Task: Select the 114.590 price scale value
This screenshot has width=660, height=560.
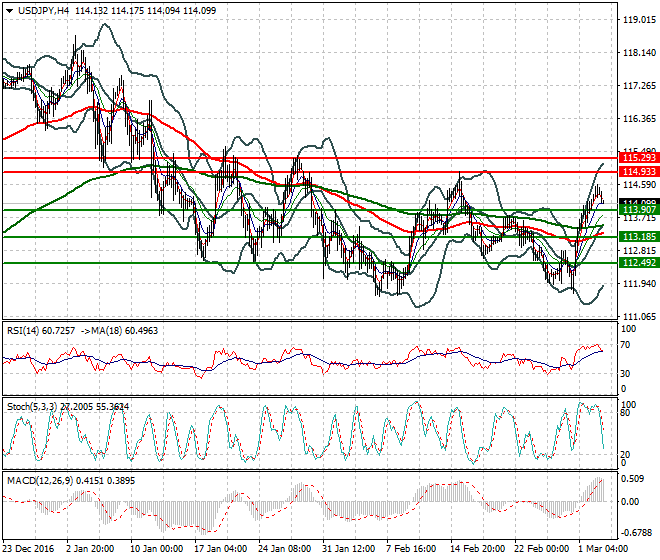Action: click(639, 185)
